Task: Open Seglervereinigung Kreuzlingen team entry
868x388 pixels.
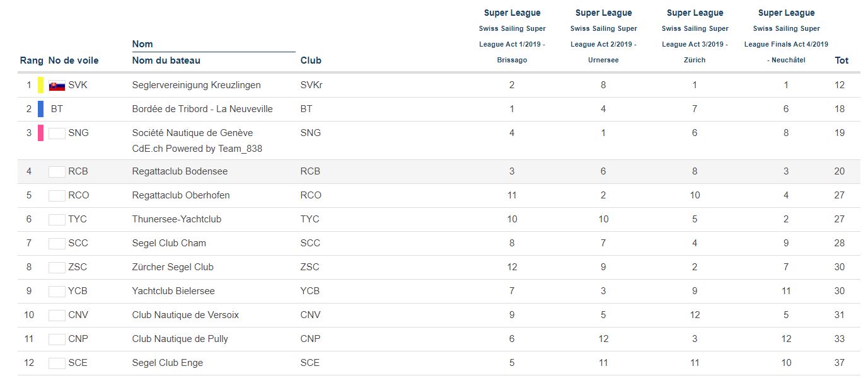Action: [196, 85]
